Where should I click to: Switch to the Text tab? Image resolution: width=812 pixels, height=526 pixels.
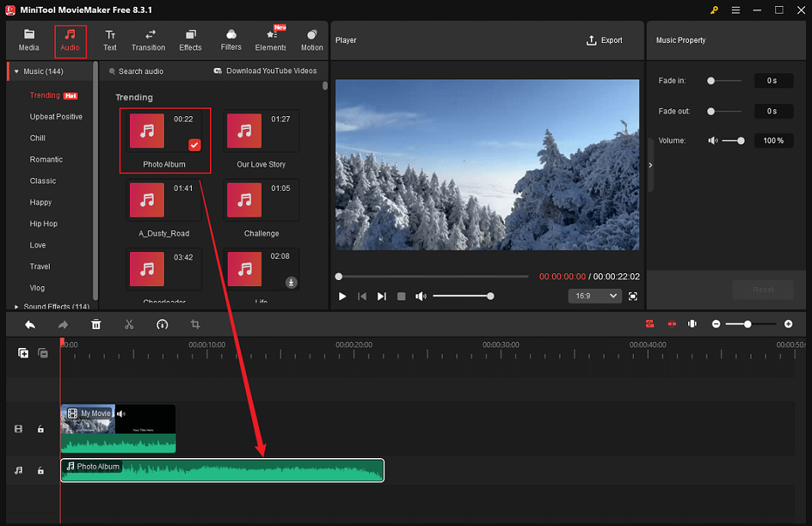click(x=110, y=39)
